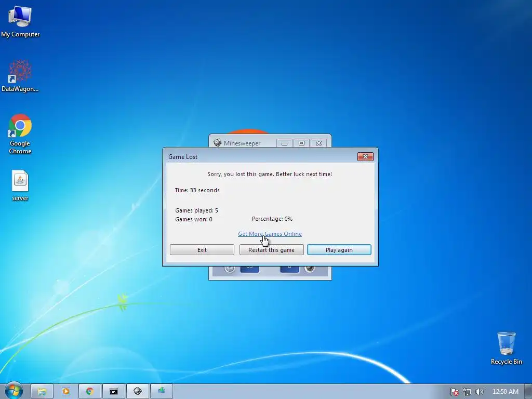532x399 pixels.
Task: Switch to Chrome in the taskbar
Action: click(x=89, y=392)
